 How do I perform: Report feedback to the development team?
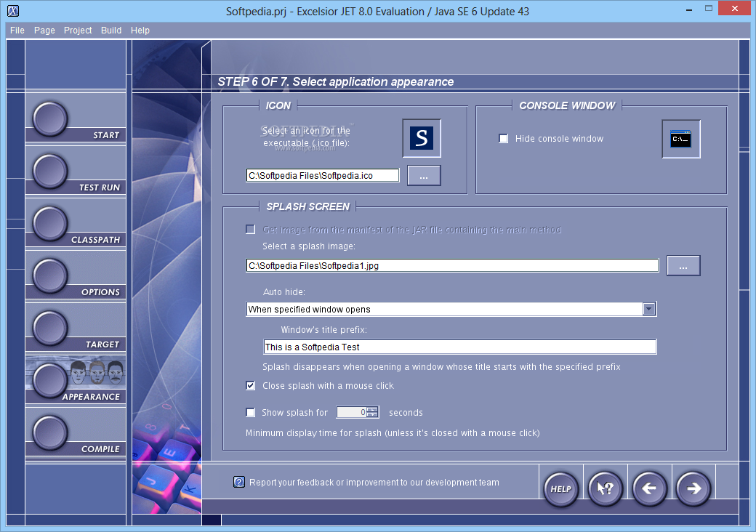tap(374, 483)
